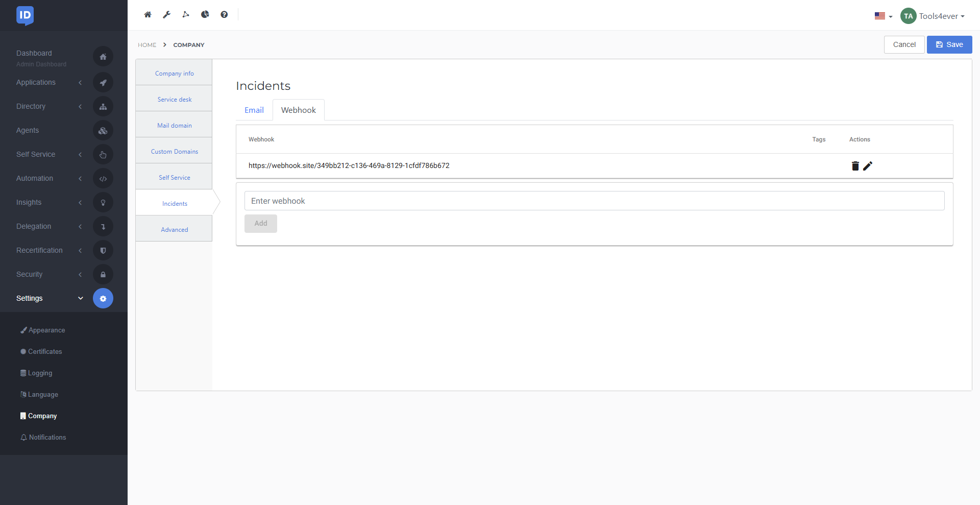Click the Delegation arrow icon
The height and width of the screenshot is (505, 980).
pyautogui.click(x=103, y=226)
